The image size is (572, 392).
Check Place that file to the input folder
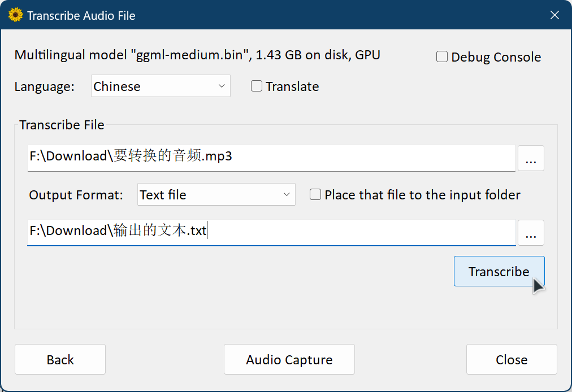315,195
